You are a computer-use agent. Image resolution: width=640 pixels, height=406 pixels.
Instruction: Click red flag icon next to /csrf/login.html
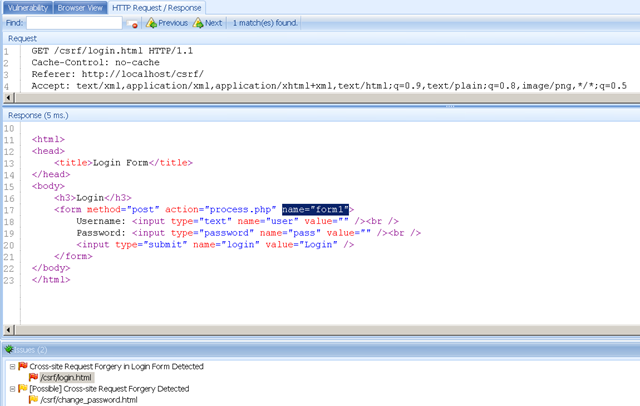33,377
